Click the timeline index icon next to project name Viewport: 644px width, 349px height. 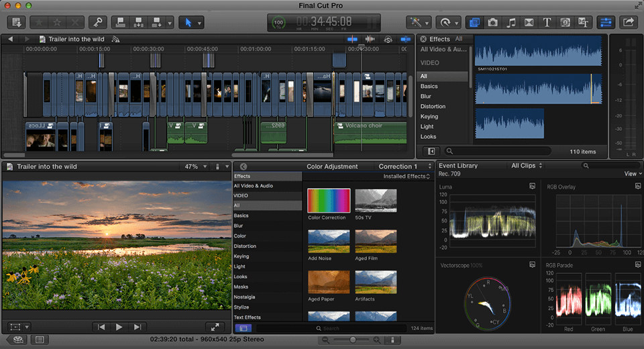coord(116,39)
